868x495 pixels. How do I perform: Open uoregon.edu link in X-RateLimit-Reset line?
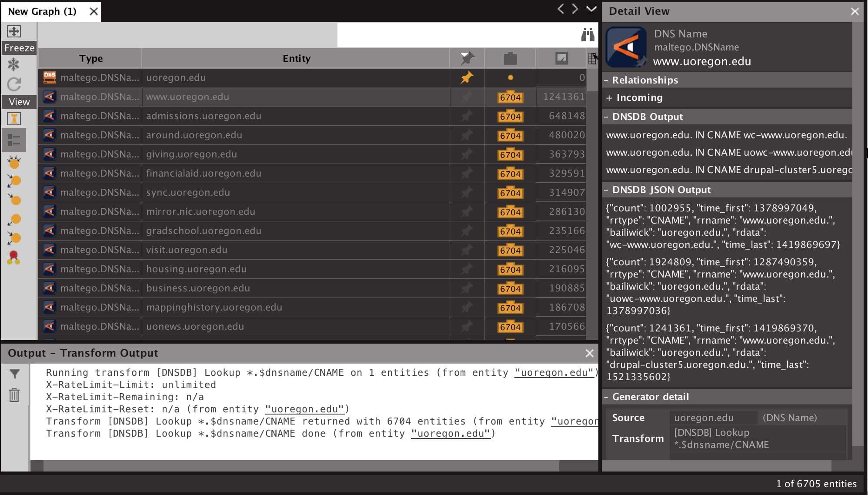point(304,409)
